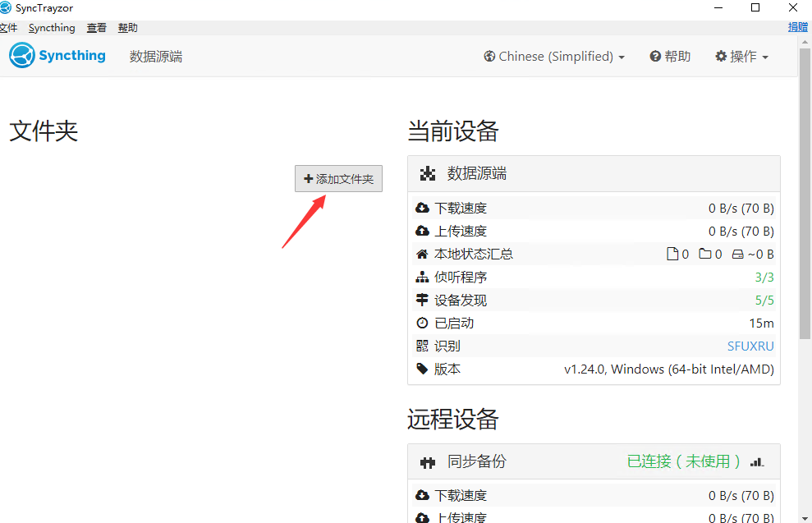This screenshot has height=523, width=812.
Task: Click the local state home icon
Action: coord(423,255)
